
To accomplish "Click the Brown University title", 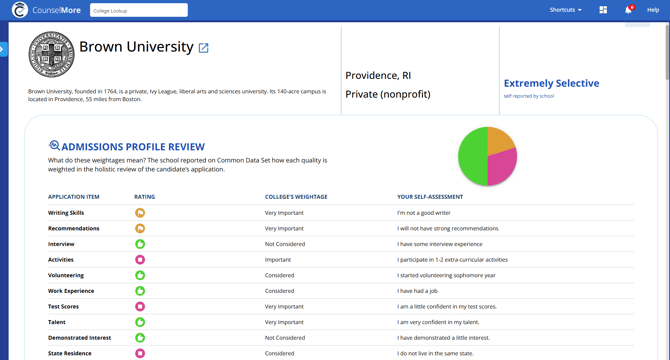I will [136, 47].
